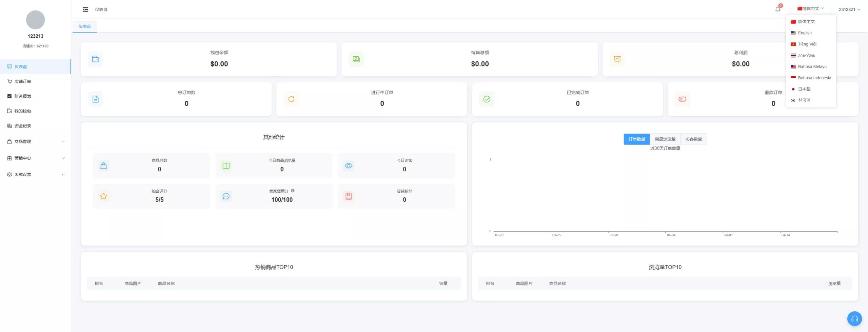The height and width of the screenshot is (332, 868).
Task: Click the completed orders checkmark icon
Action: point(487,99)
